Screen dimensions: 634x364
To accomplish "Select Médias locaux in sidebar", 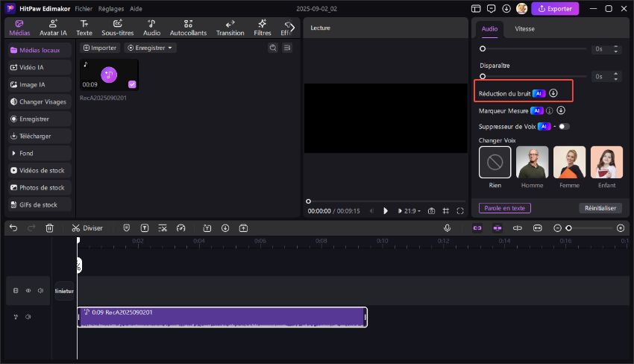I will pos(40,50).
